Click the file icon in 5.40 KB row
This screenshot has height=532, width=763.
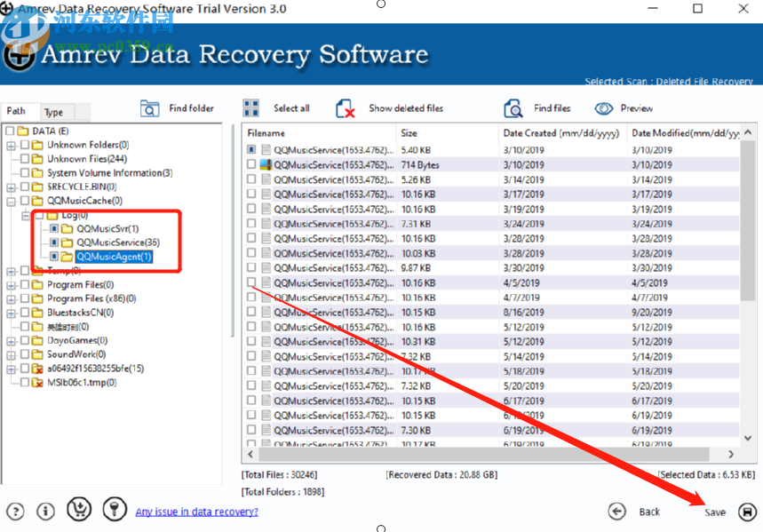tap(266, 150)
